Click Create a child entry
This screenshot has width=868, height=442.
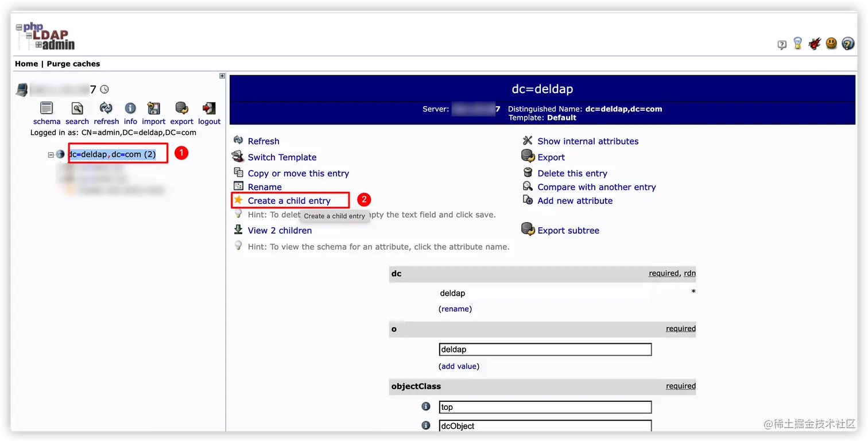coord(289,201)
